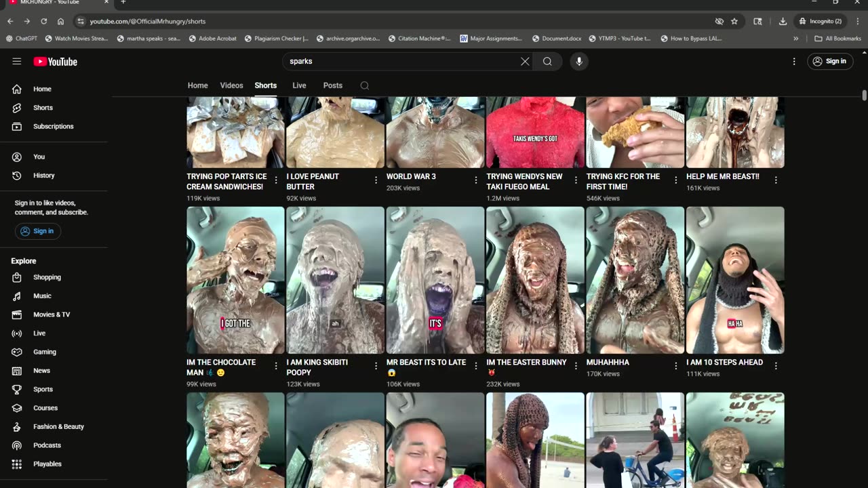Play the IM THE CHOCOLATE MAN thumbnail
The image size is (868, 488).
point(236,280)
